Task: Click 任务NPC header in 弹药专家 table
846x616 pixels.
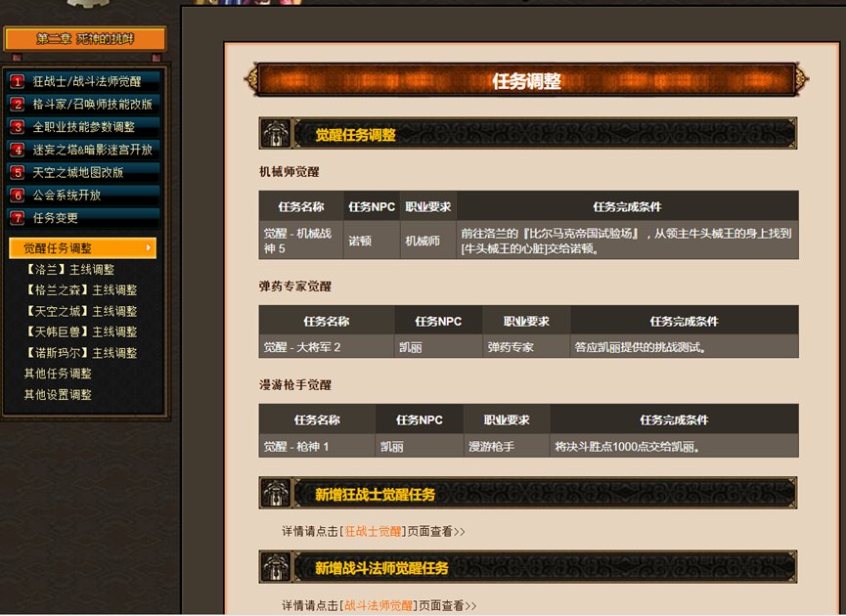Action: [x=438, y=322]
